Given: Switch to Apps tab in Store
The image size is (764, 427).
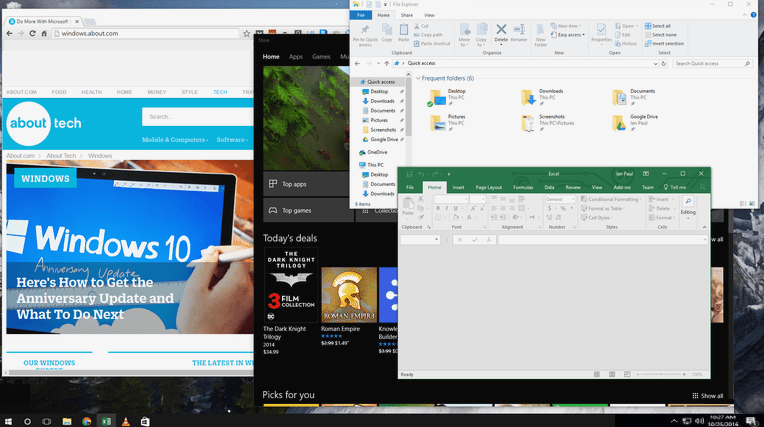Looking at the screenshot, I should click(296, 57).
